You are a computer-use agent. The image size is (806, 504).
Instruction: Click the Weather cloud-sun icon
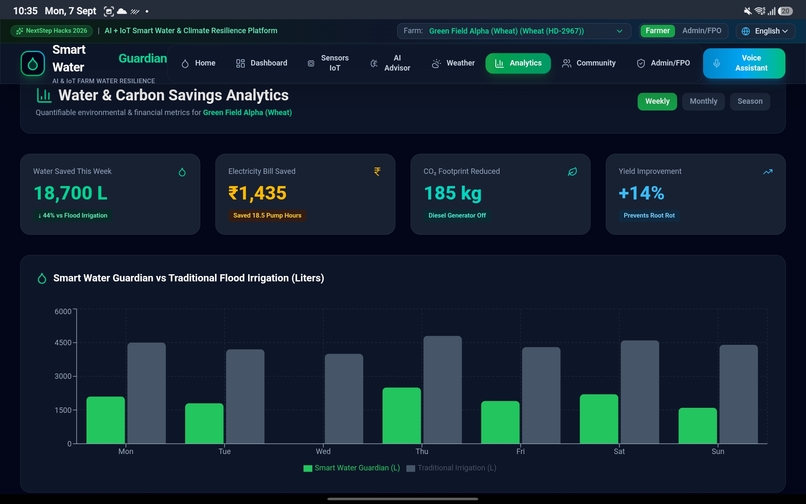436,63
